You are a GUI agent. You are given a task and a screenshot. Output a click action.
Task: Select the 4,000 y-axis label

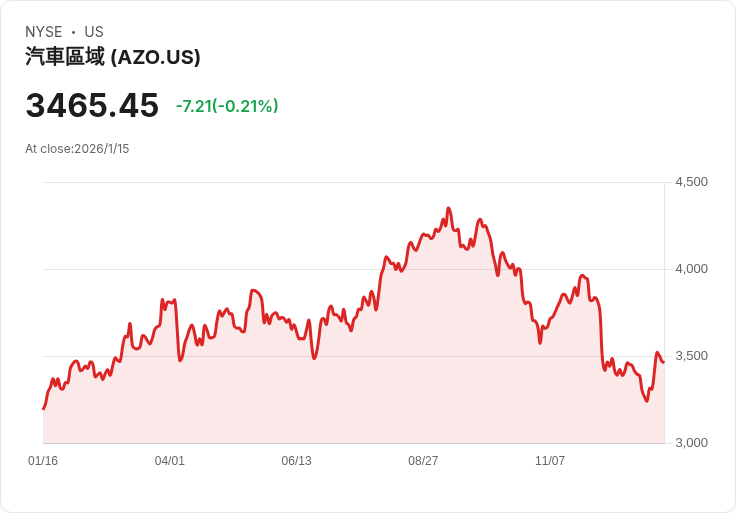point(691,269)
